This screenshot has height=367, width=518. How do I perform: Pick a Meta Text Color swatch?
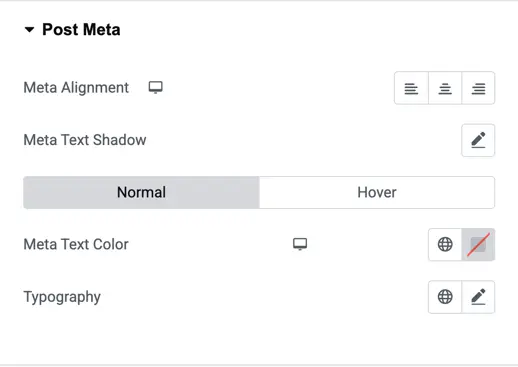click(x=478, y=244)
